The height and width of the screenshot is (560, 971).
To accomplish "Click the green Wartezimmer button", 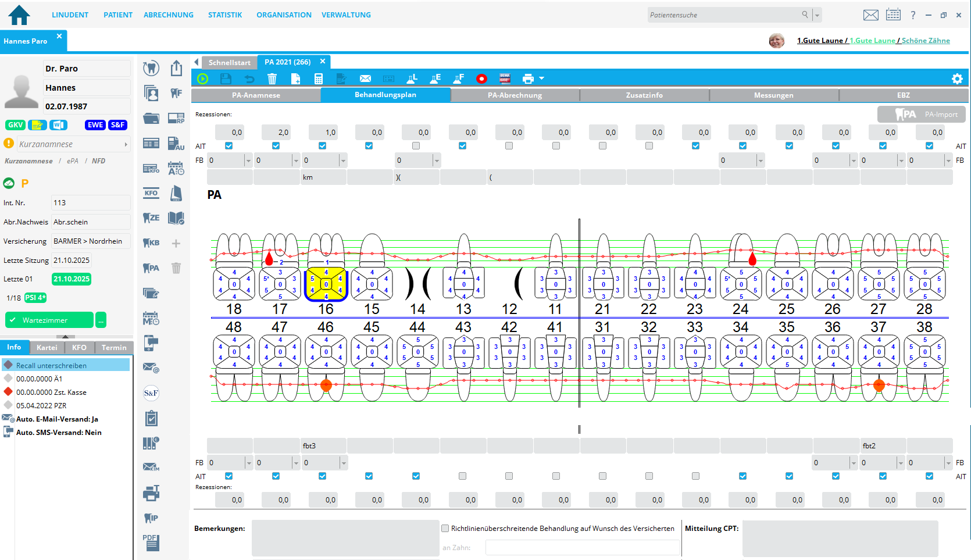I will 49,320.
